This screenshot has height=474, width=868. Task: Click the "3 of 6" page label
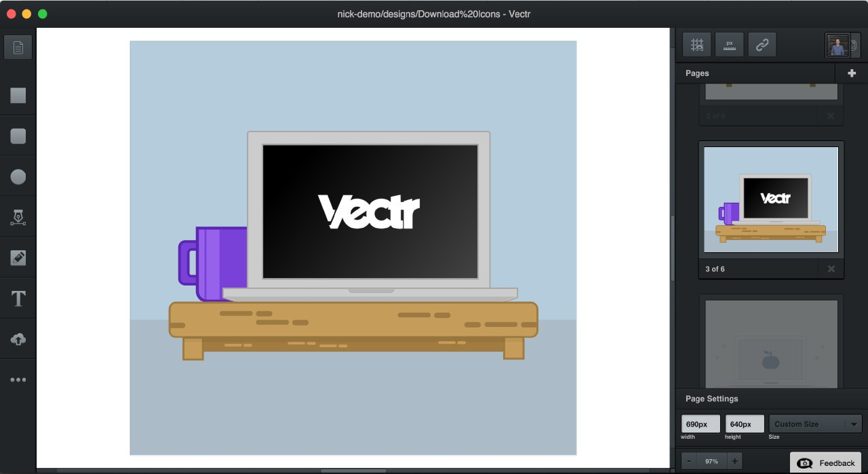(x=715, y=269)
